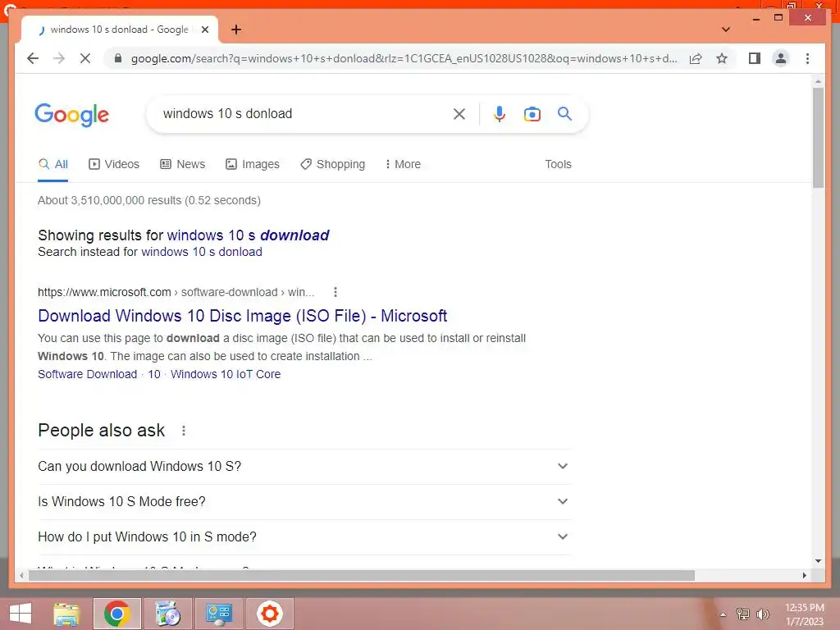This screenshot has width=840, height=630.
Task: Open Windows 10 IoT Core sitelink
Action: point(226,374)
